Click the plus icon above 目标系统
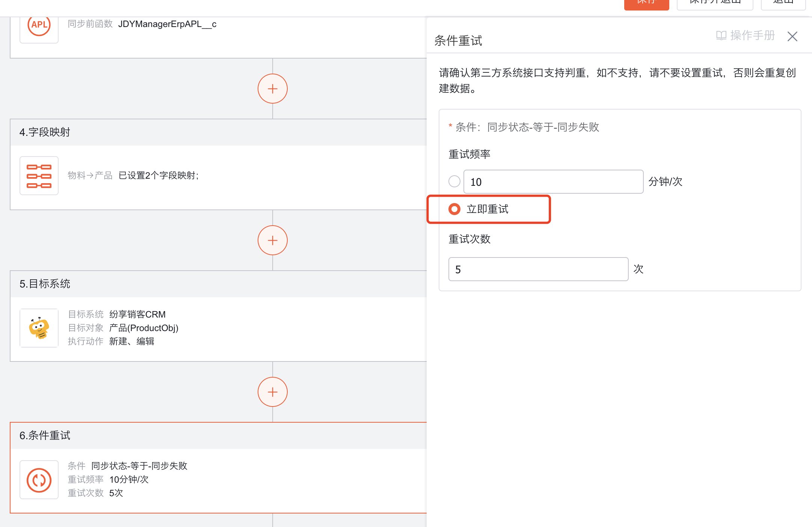The height and width of the screenshot is (527, 812). [272, 240]
